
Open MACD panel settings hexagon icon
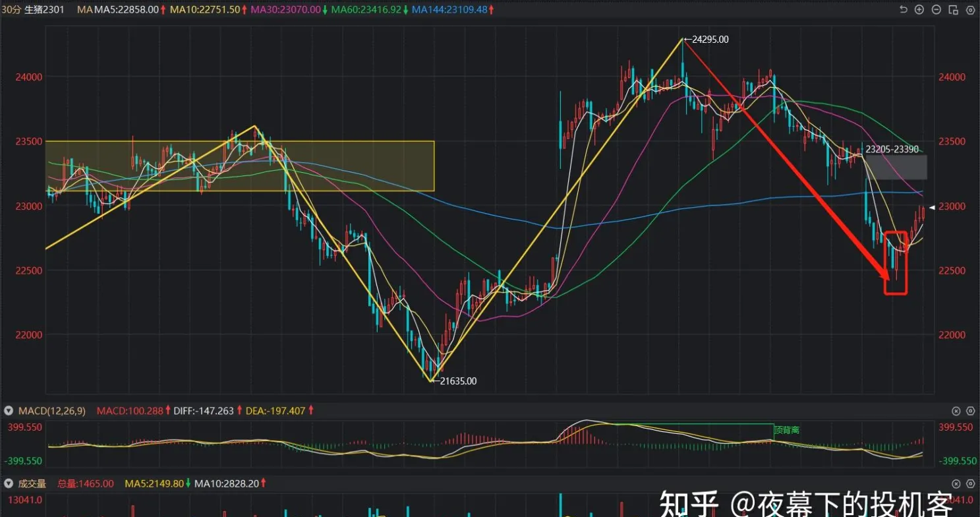pos(969,411)
